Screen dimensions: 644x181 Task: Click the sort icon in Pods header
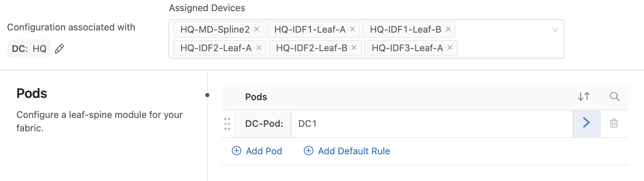point(584,97)
